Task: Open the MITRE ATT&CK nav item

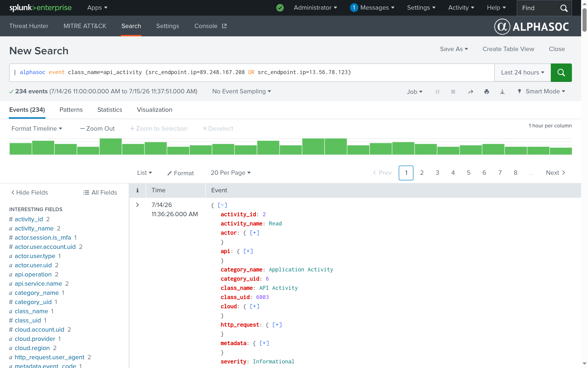Action: pos(85,26)
